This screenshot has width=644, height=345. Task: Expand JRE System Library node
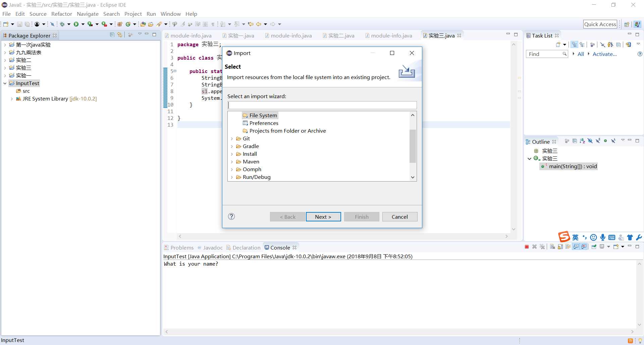point(12,99)
